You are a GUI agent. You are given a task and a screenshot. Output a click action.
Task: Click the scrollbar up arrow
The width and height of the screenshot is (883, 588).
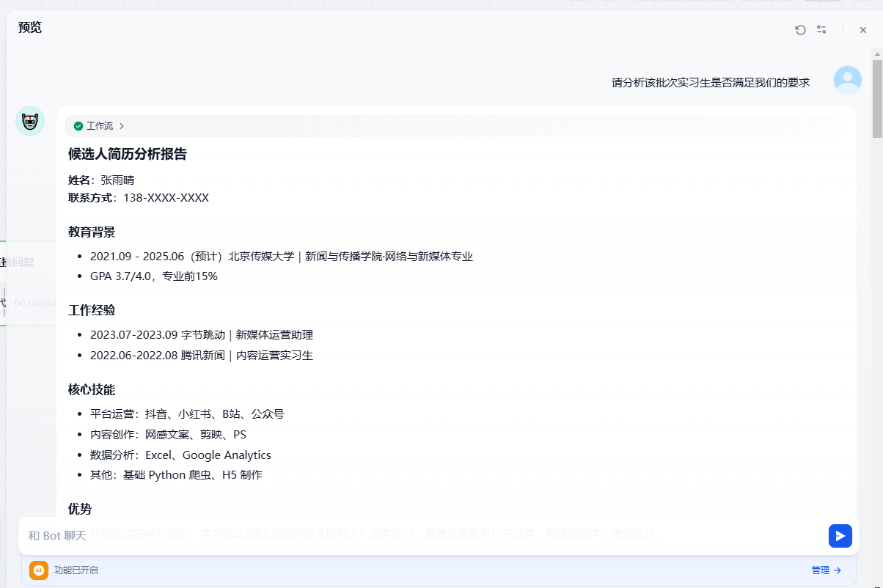tap(876, 53)
